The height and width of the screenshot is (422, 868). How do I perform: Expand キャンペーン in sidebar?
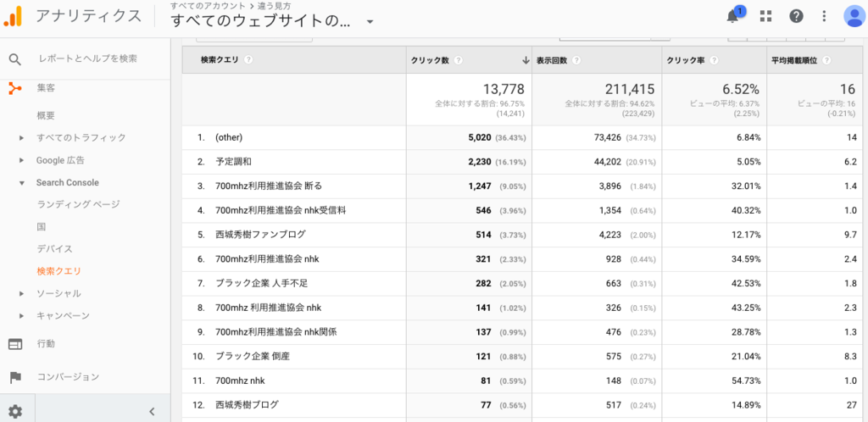(21, 316)
